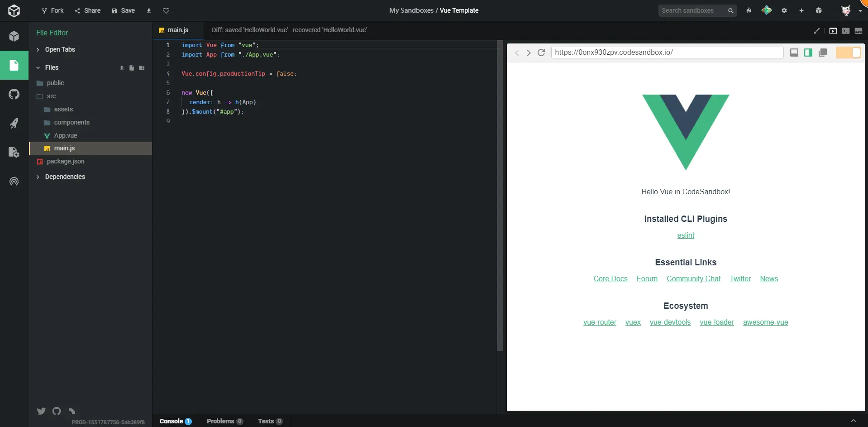The image size is (868, 427).
Task: Open preferences via the gear icon
Action: pyautogui.click(x=784, y=10)
